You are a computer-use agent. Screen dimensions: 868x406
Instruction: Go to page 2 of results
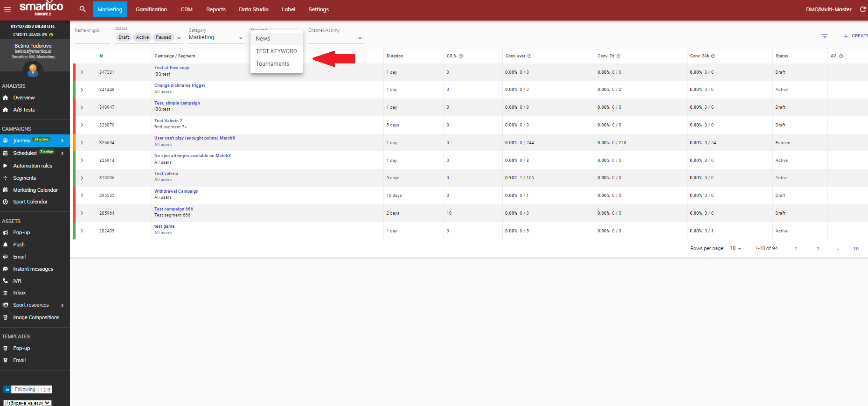pos(818,249)
